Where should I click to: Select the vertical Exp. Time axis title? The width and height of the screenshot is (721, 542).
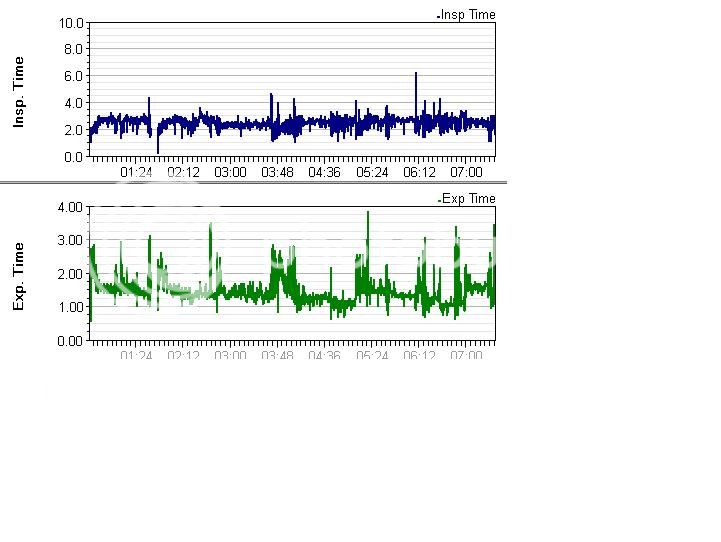pyautogui.click(x=18, y=275)
